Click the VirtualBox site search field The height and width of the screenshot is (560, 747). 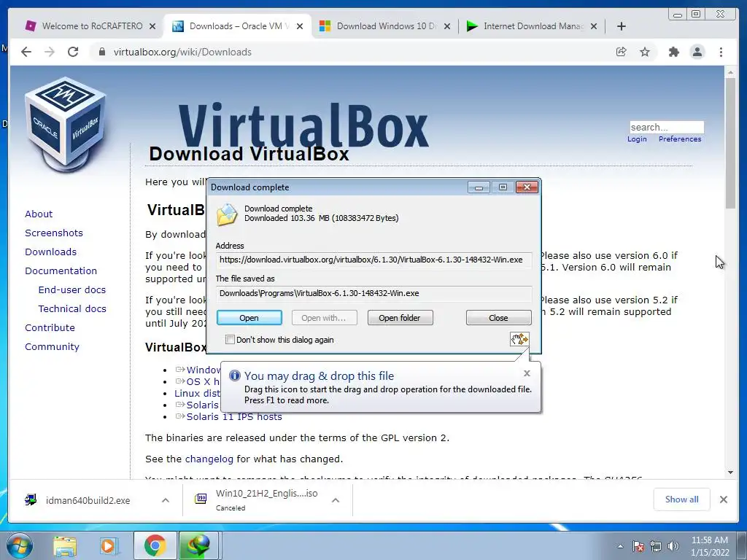[x=667, y=127]
